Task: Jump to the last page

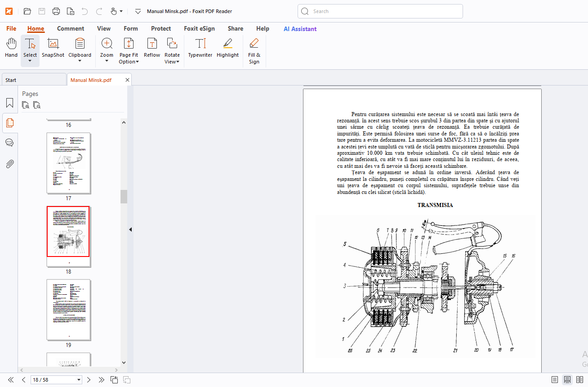Action: [x=102, y=380]
